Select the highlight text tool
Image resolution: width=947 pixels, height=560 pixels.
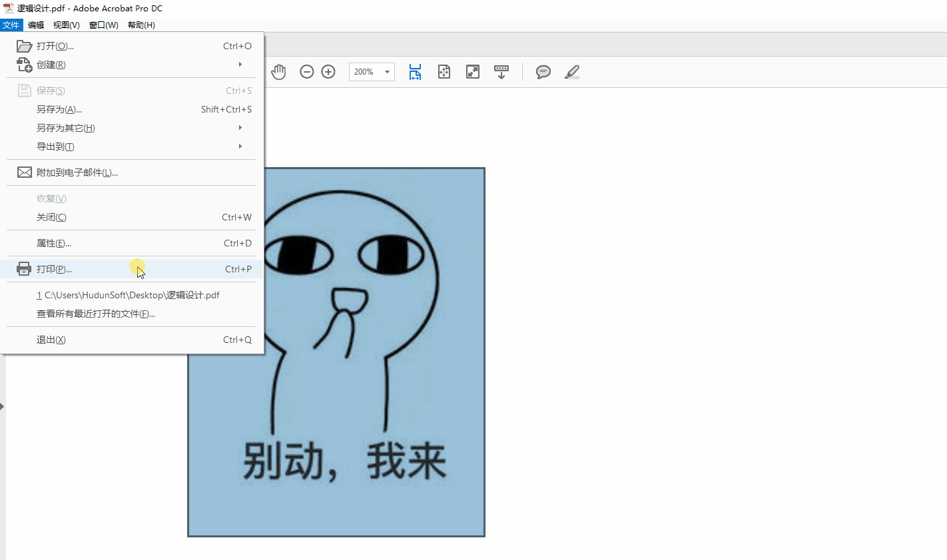572,72
